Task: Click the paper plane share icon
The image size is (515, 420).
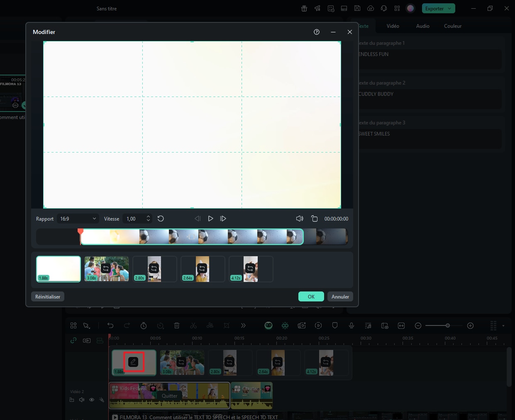Action: click(317, 8)
